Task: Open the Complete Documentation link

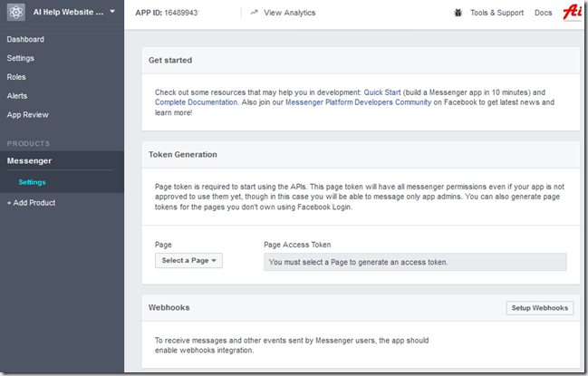Action: point(196,102)
